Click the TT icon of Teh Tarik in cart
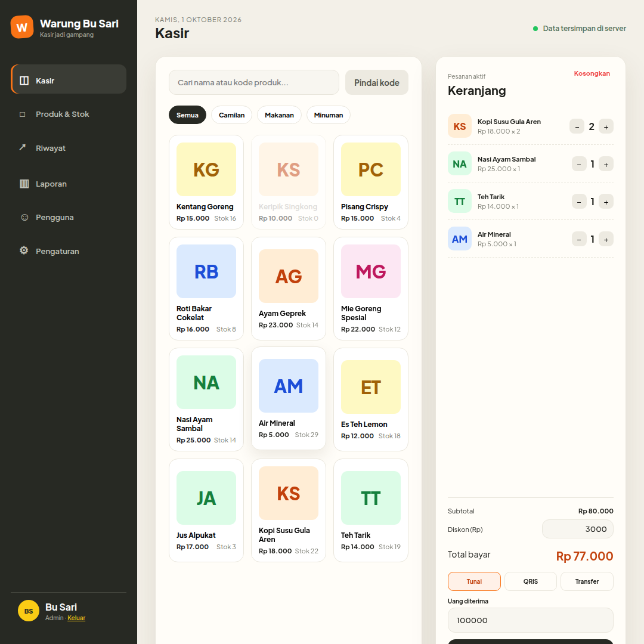The width and height of the screenshot is (644, 644). click(x=460, y=202)
